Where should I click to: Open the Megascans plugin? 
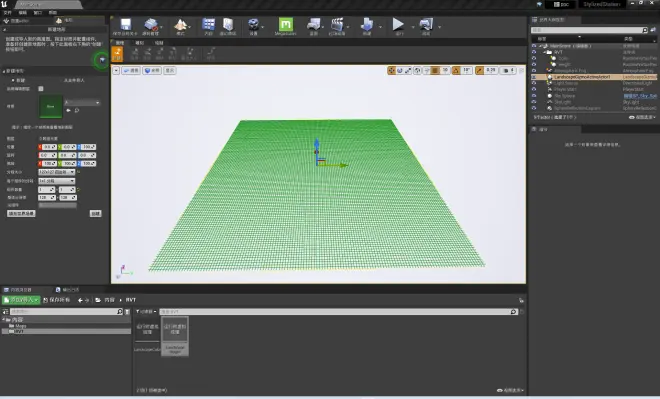pyautogui.click(x=285, y=26)
